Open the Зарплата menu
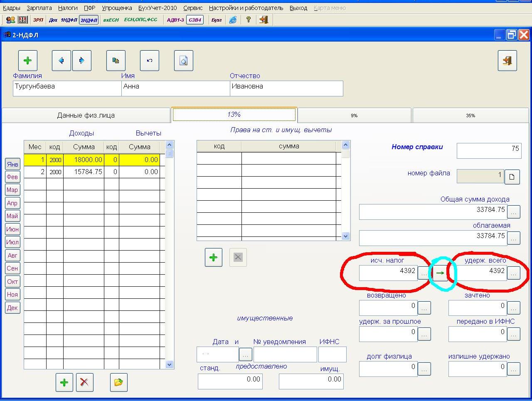Screen dimensions: 532x401 [39, 8]
